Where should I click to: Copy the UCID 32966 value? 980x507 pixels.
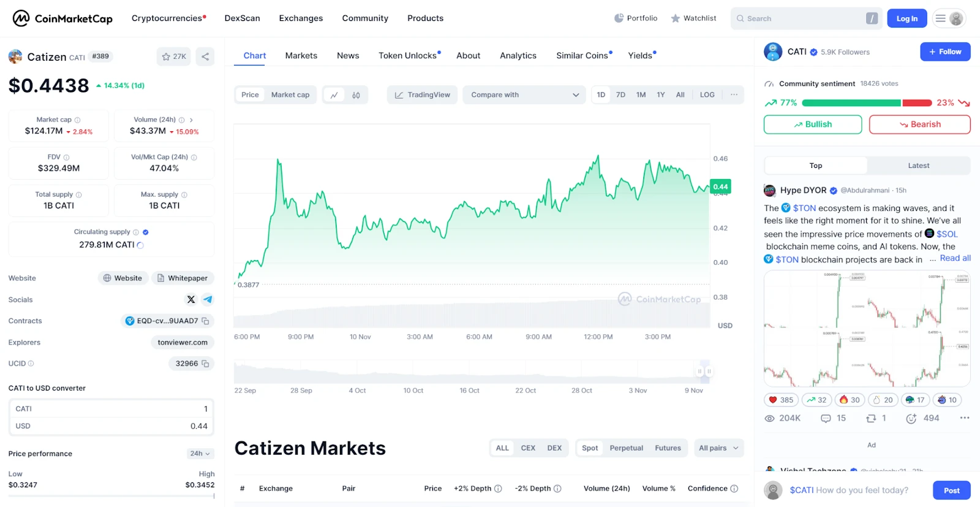click(x=206, y=364)
